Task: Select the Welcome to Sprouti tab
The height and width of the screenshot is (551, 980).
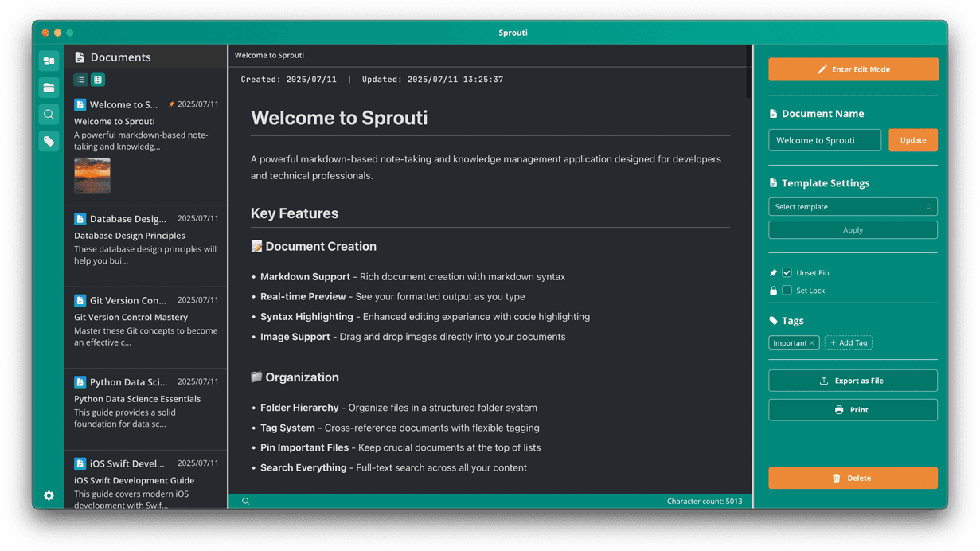Action: [x=269, y=55]
